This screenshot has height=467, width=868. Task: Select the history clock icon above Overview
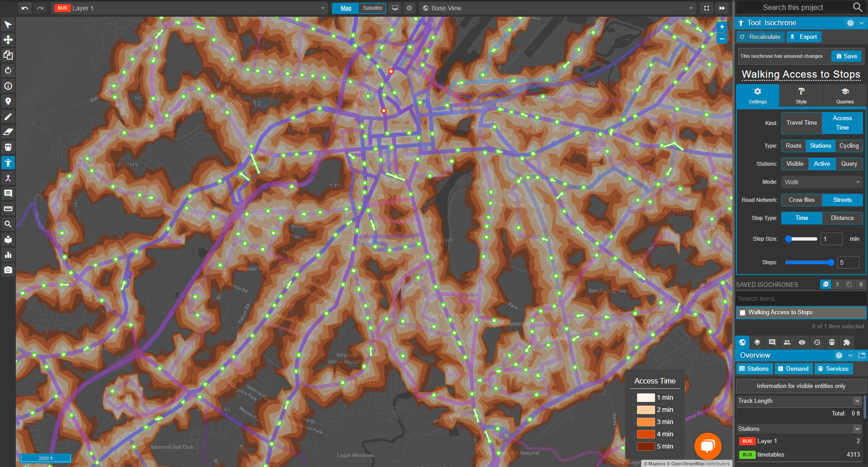[x=816, y=342]
